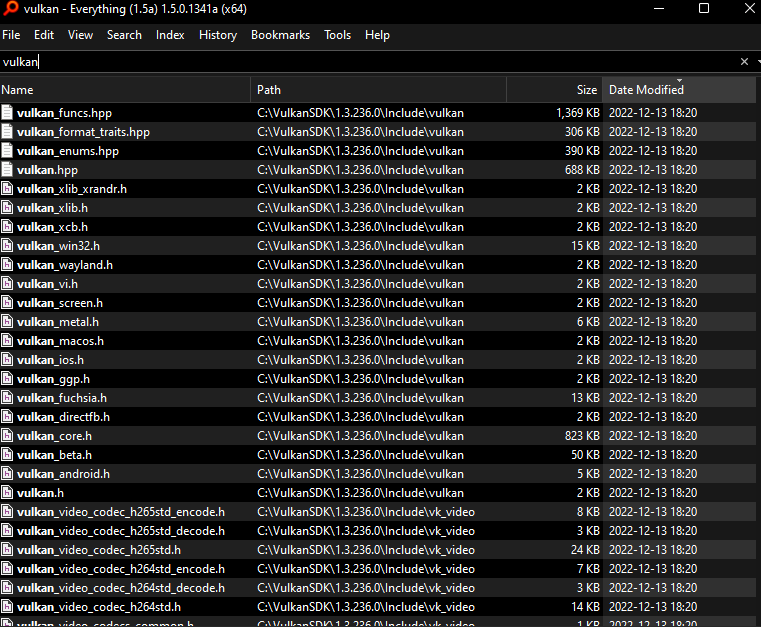Open the Help menu

[x=377, y=35]
